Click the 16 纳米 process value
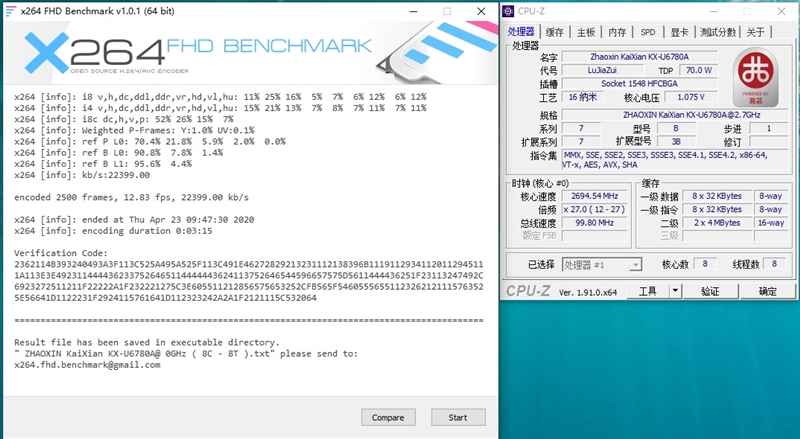Image resolution: width=800 pixels, height=439 pixels. [x=583, y=97]
